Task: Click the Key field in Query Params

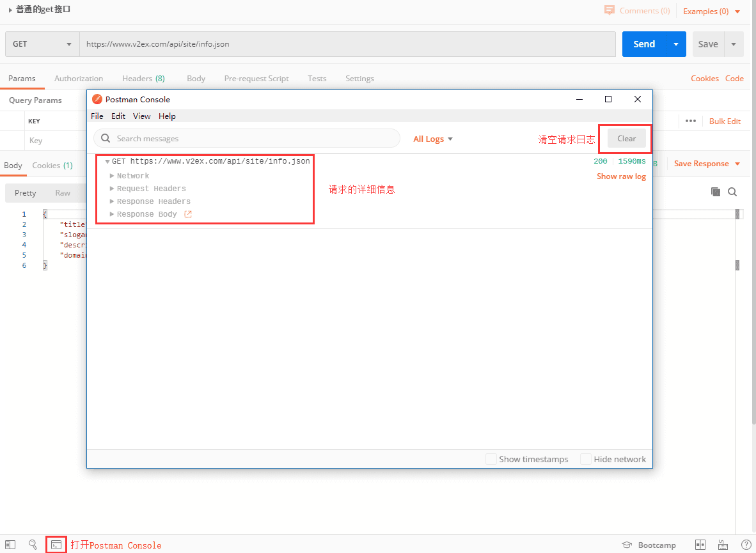Action: click(56, 140)
